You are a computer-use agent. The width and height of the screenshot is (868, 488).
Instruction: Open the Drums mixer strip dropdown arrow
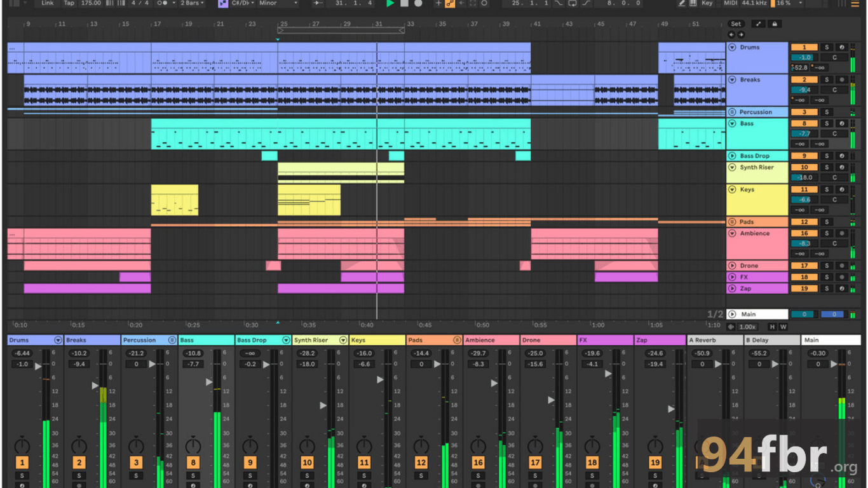58,340
